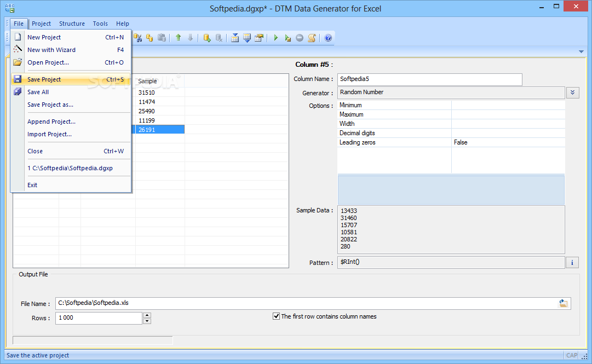Select Close in the File menu
The image size is (592, 364).
click(71, 151)
